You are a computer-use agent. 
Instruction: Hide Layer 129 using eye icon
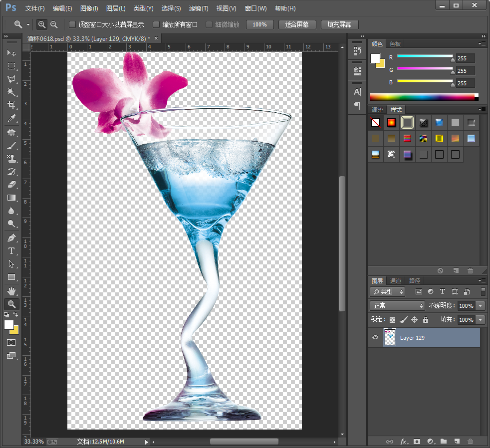[375, 338]
